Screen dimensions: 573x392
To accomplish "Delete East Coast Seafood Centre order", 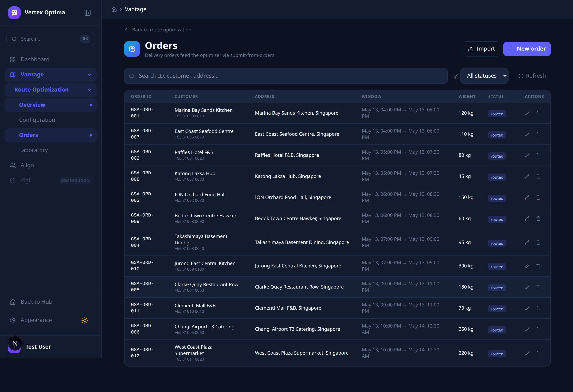I will coord(538,134).
